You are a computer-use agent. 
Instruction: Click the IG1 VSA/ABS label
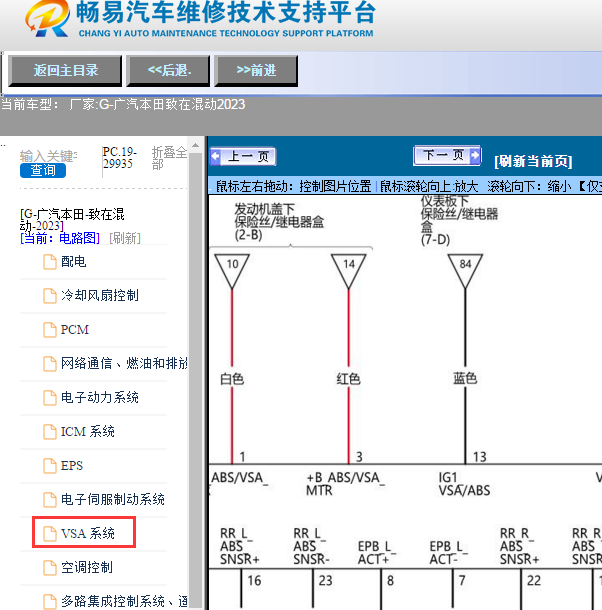pyautogui.click(x=464, y=484)
